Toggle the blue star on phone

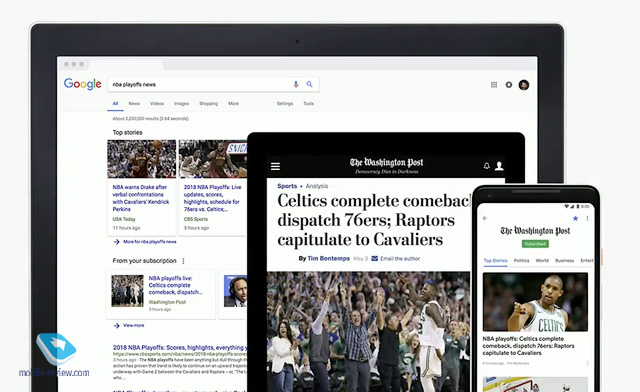pos(576,218)
